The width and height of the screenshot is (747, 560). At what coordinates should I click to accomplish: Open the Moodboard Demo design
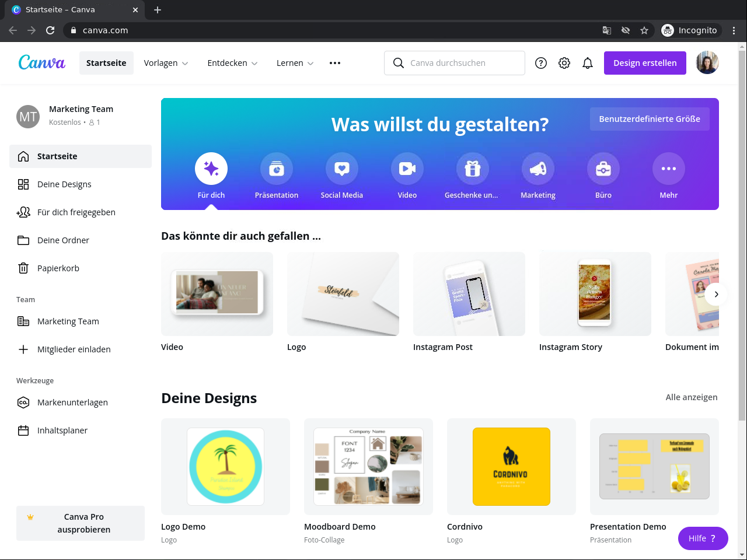click(x=368, y=467)
